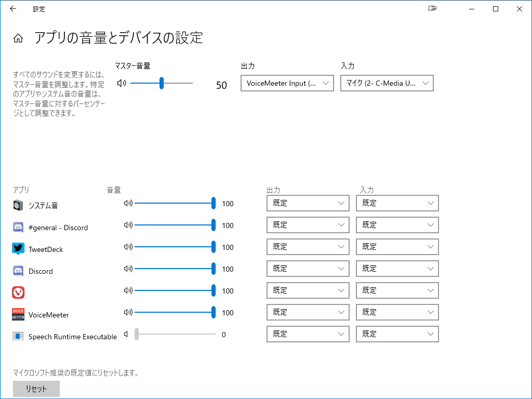Open the マイク input device dropdown
This screenshot has width=532, height=399.
pyautogui.click(x=387, y=83)
